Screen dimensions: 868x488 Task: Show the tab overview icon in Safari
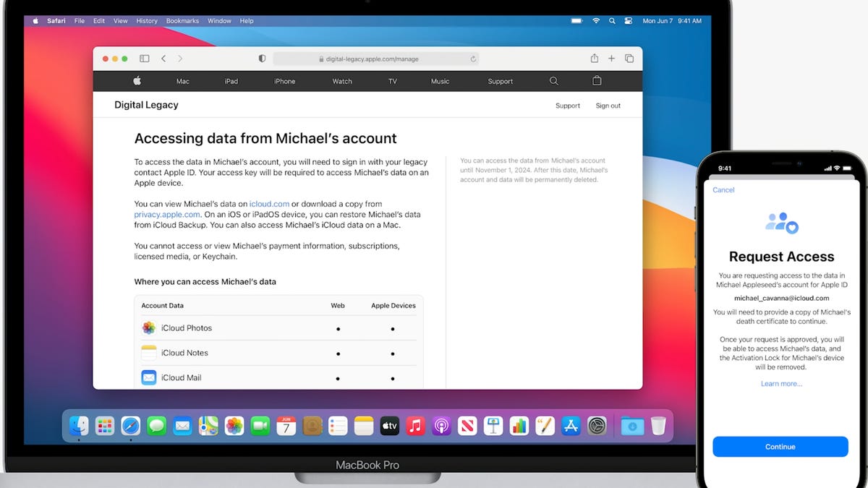(x=629, y=59)
